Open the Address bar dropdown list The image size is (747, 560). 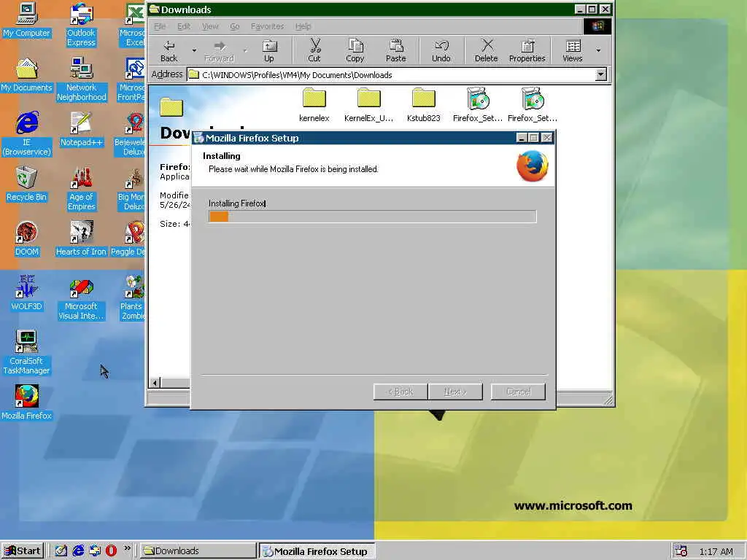[x=601, y=74]
